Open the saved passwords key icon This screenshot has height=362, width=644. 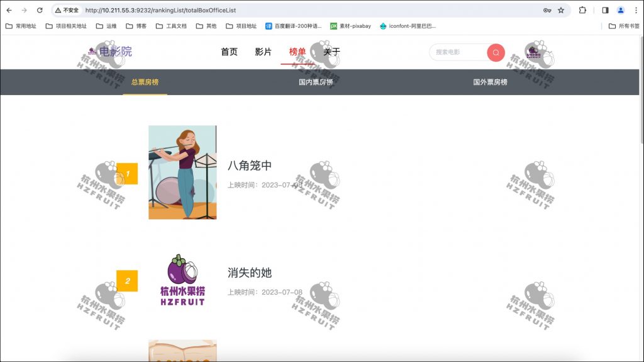click(x=547, y=10)
